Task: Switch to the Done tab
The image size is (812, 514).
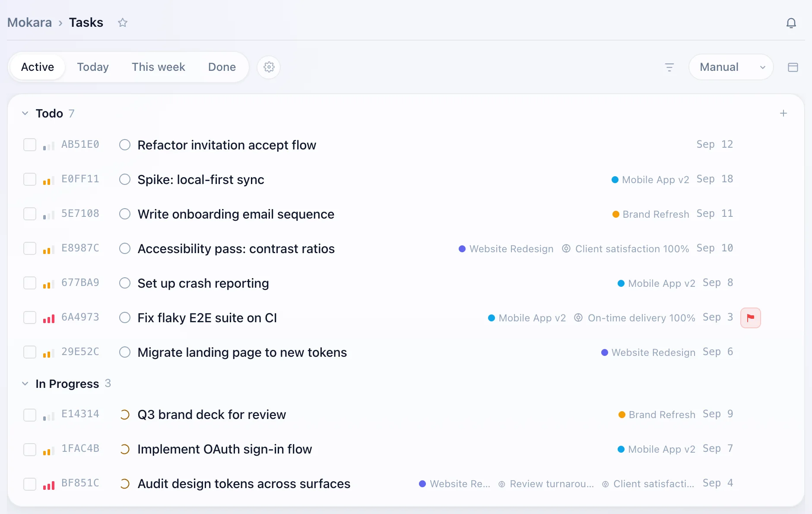Action: pos(222,67)
